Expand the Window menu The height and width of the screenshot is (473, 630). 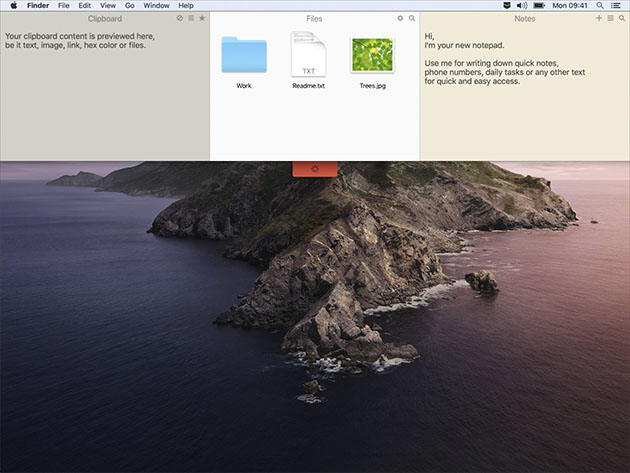(x=156, y=5)
